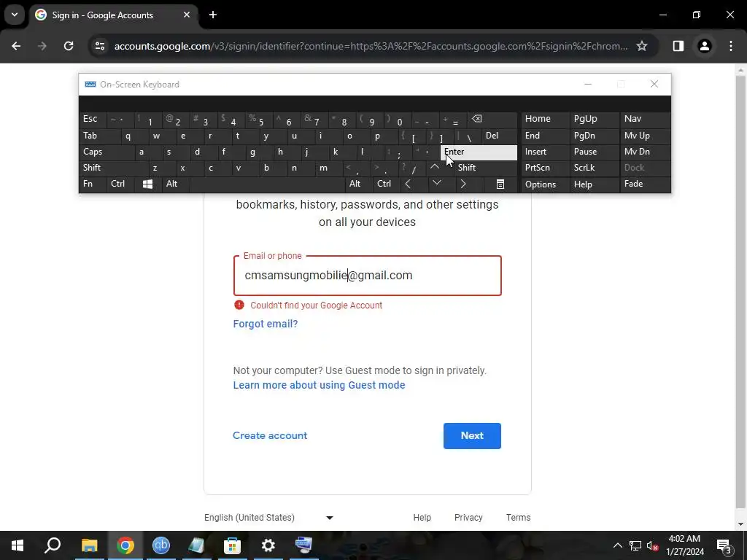Open Learn more about using Guest mode
Viewport: 747px width, 560px height.
coord(320,385)
